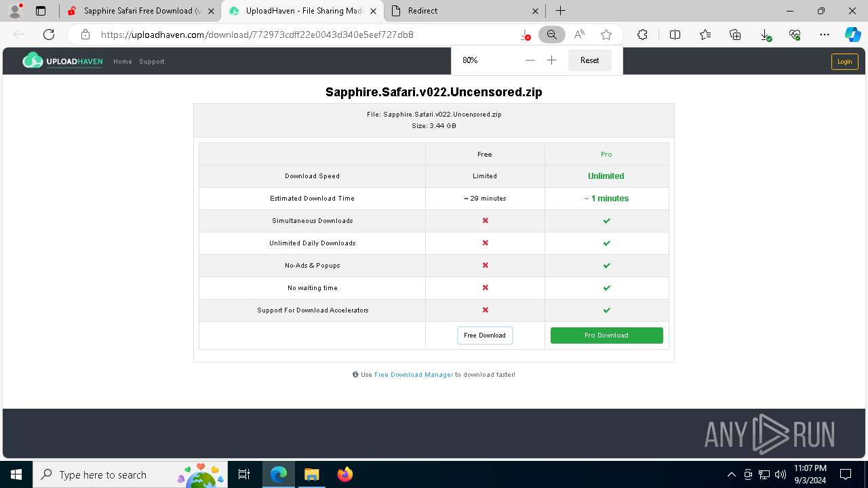Open the browser profile icon
This screenshot has height=488, width=868.
15,11
